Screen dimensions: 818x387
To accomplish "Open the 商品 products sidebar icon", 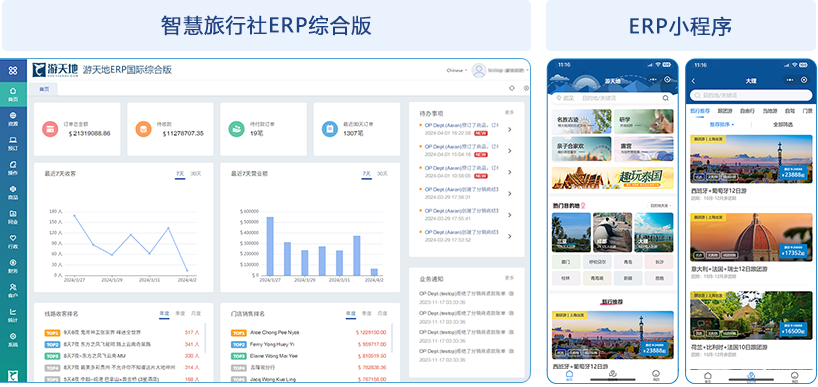I will pos(14,192).
